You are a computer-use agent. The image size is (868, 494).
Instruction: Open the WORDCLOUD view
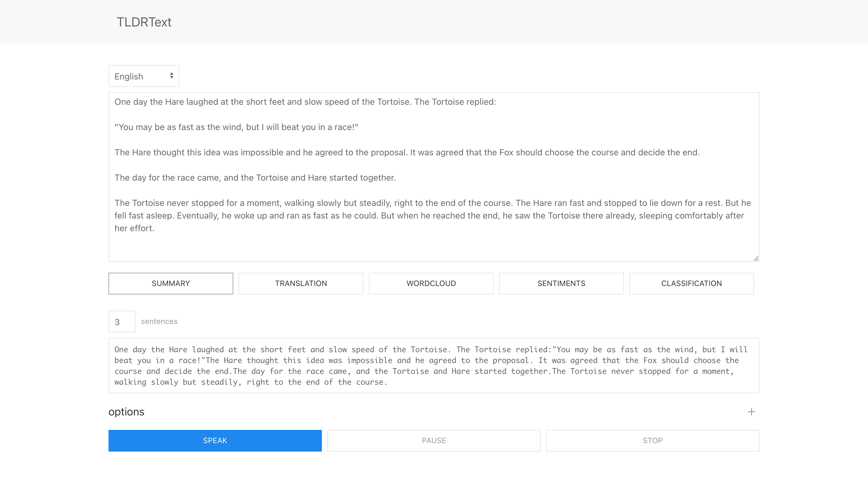[x=431, y=283]
